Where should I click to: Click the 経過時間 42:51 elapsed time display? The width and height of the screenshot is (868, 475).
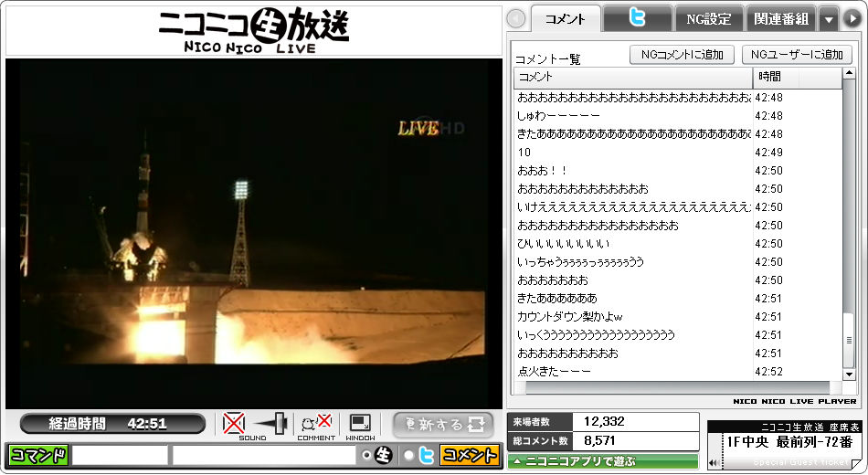(x=112, y=424)
